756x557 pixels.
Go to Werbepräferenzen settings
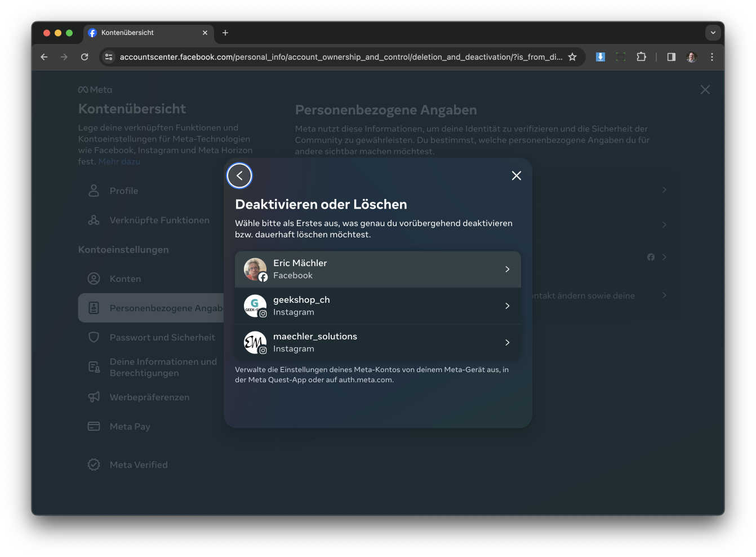[149, 397]
